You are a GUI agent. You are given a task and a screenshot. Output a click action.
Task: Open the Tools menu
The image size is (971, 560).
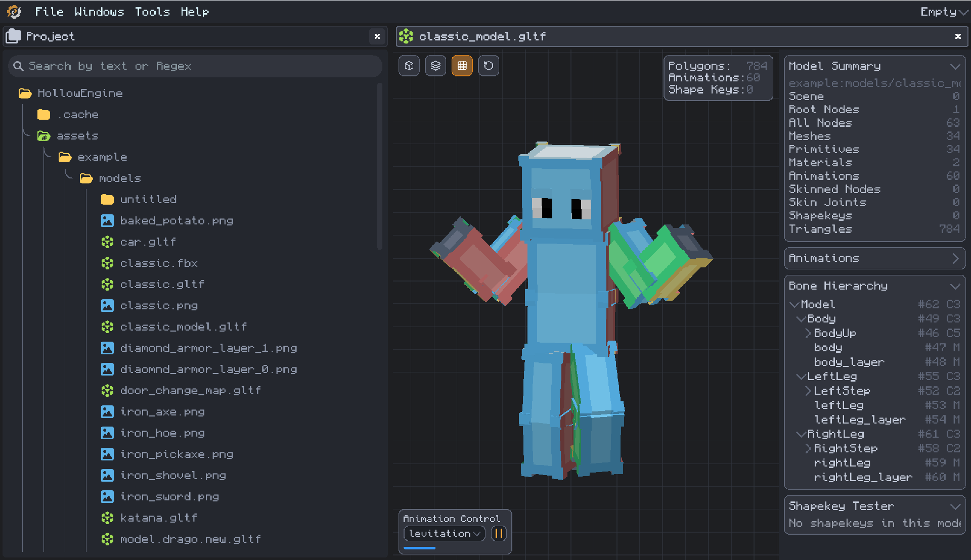152,11
